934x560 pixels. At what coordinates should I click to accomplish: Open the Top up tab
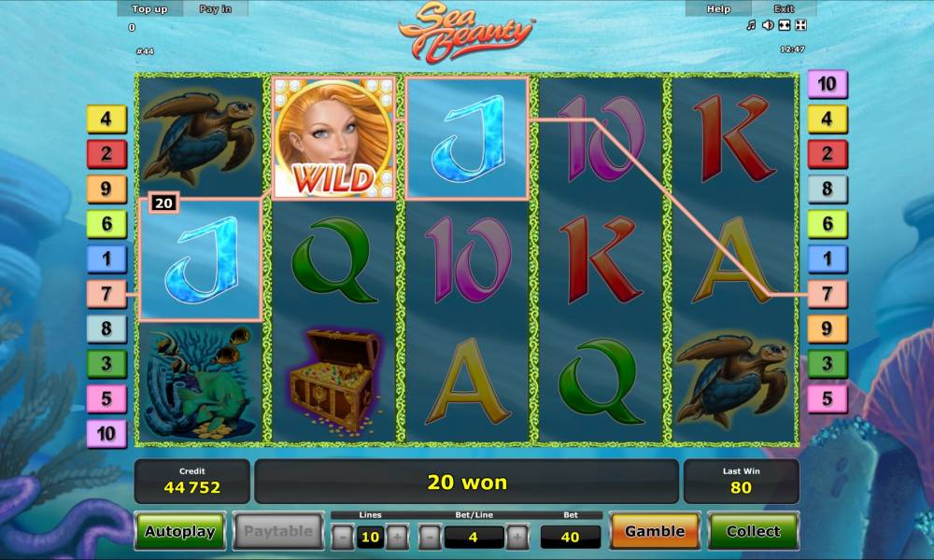point(150,8)
